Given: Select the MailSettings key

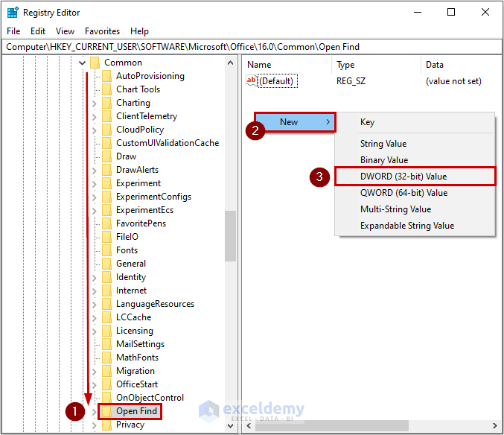Looking at the screenshot, I should click(140, 344).
